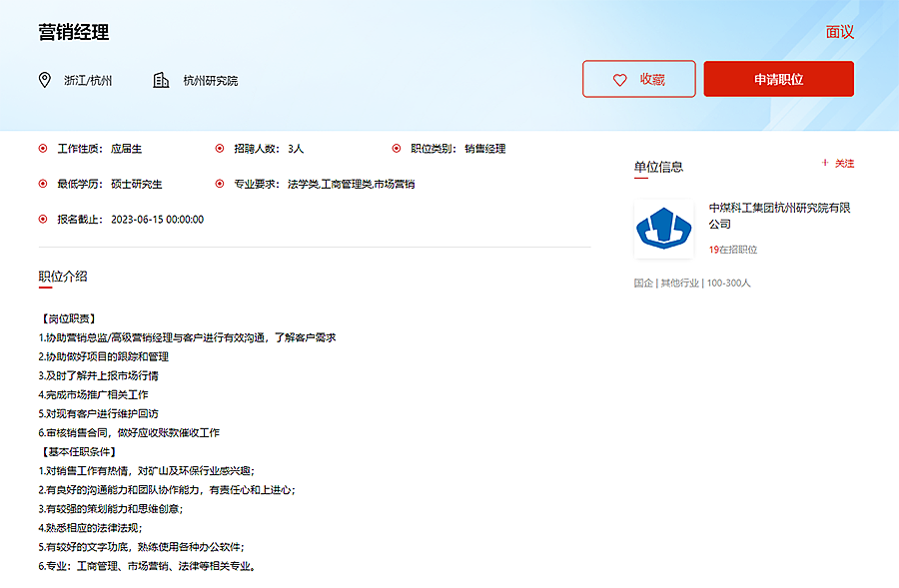The image size is (899, 588).
Task: Click the 营销经理 job title
Action: 74,32
